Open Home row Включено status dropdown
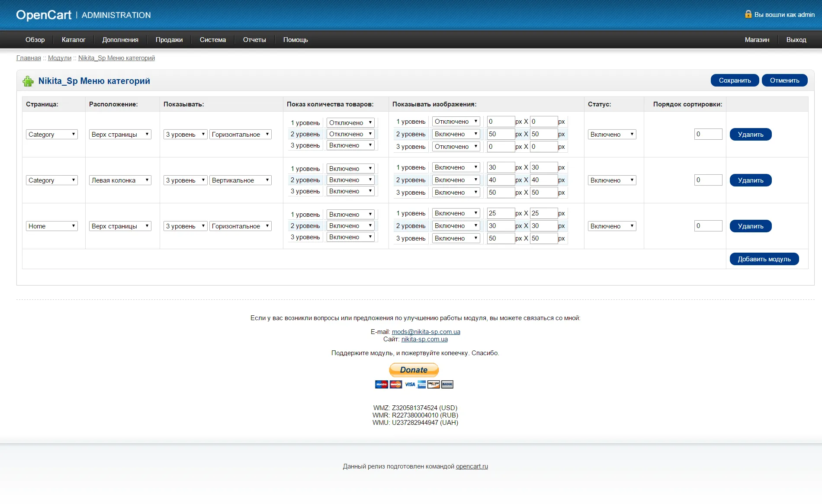822x504 pixels. click(612, 226)
